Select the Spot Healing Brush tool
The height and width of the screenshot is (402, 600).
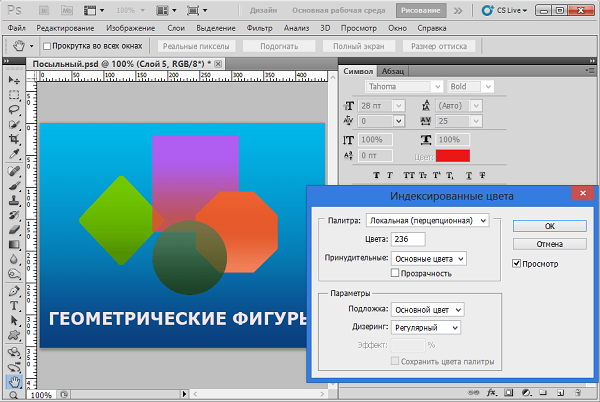point(14,171)
